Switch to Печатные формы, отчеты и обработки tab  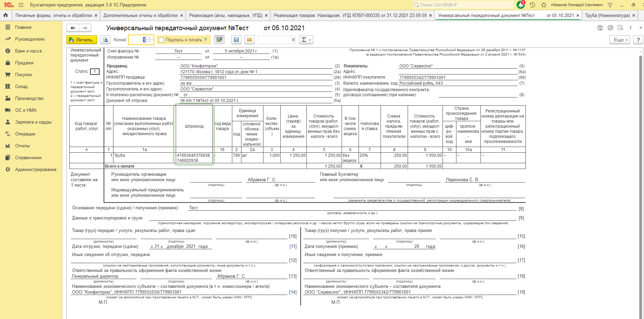click(x=54, y=16)
